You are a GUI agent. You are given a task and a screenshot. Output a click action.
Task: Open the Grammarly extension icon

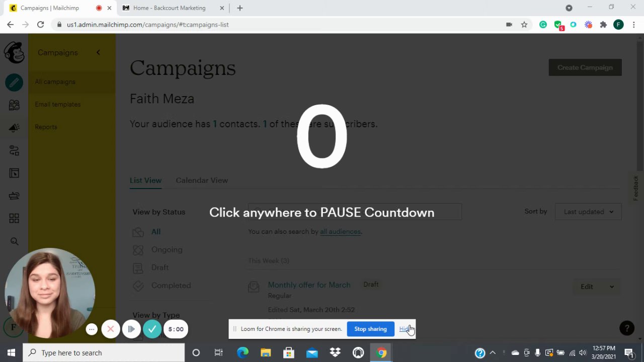[543, 25]
